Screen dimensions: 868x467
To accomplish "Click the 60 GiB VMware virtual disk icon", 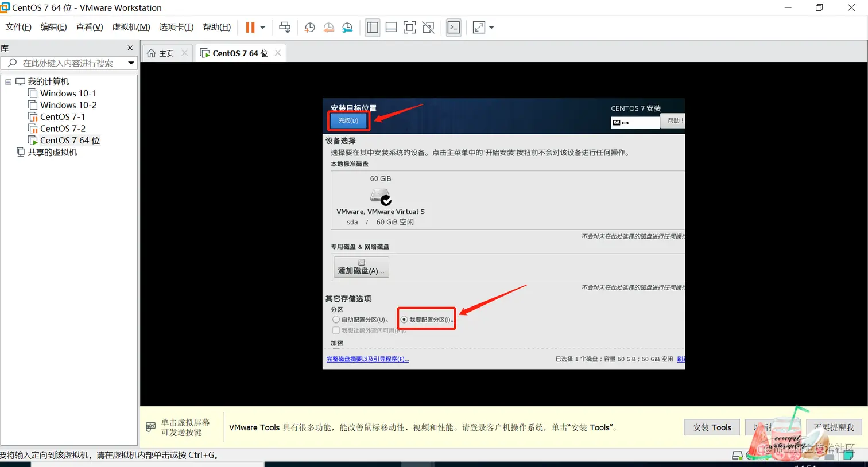I will point(381,197).
